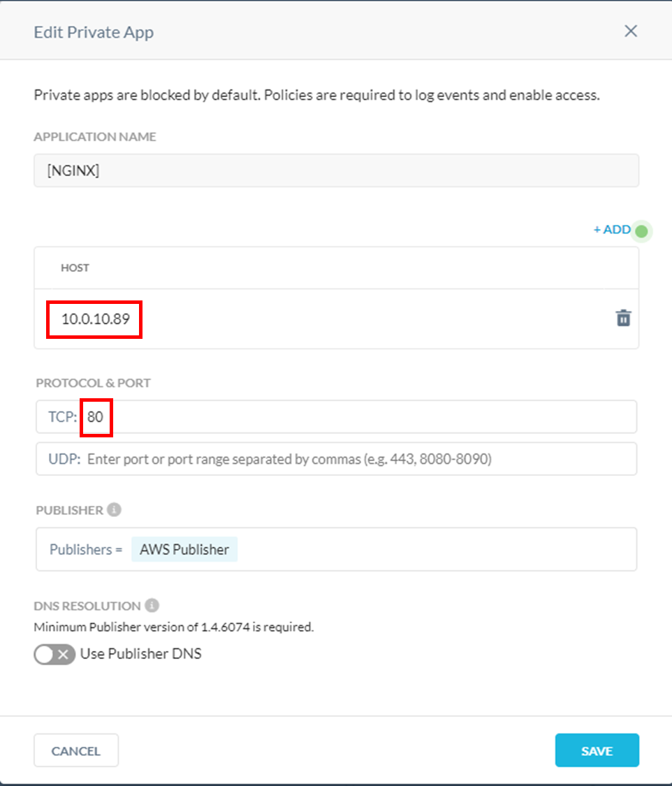Image resolution: width=672 pixels, height=786 pixels.
Task: Click the DNS Resolution info icon
Action: (150, 605)
